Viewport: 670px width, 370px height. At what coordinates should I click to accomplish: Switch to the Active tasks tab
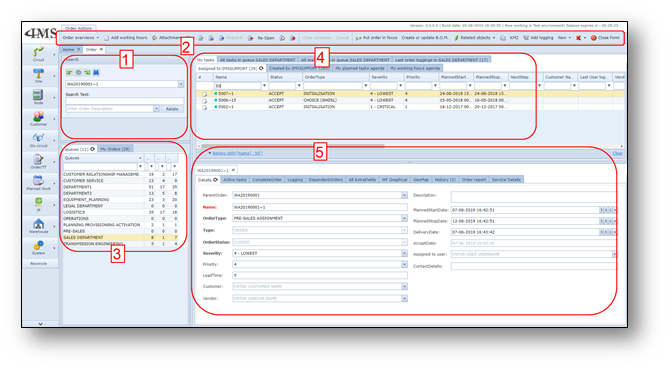235,180
